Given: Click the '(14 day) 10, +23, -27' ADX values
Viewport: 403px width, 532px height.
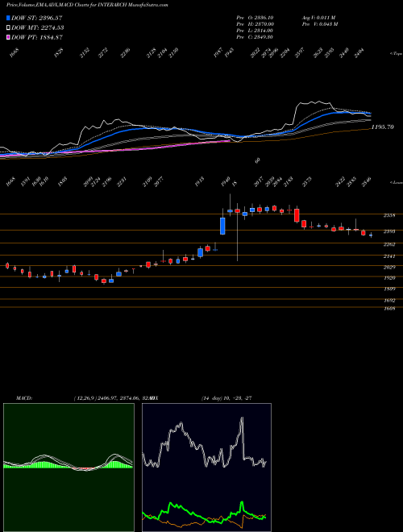Looking at the screenshot, I should click(226, 398).
